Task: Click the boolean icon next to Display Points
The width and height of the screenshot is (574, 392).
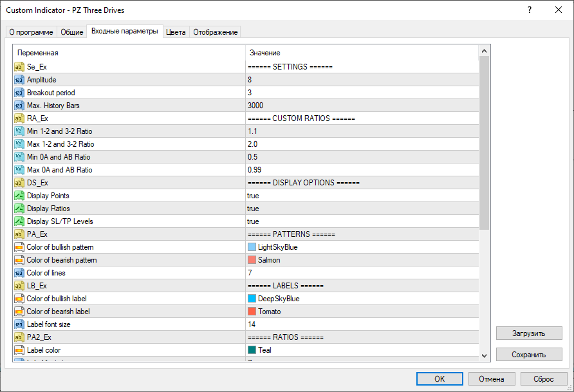Action: click(x=19, y=196)
